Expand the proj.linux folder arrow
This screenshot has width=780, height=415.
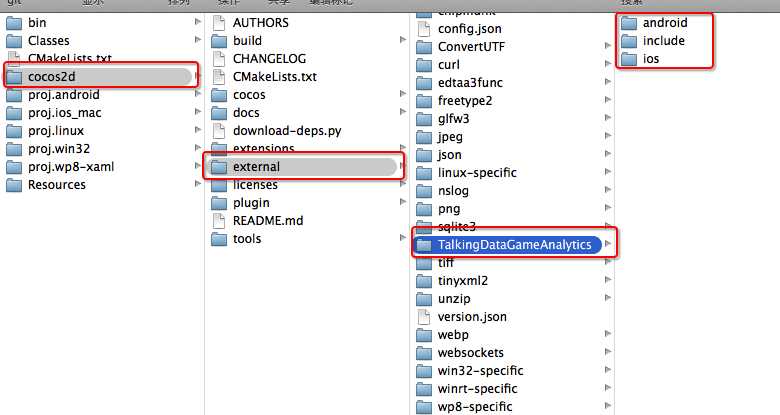pyautogui.click(x=197, y=129)
